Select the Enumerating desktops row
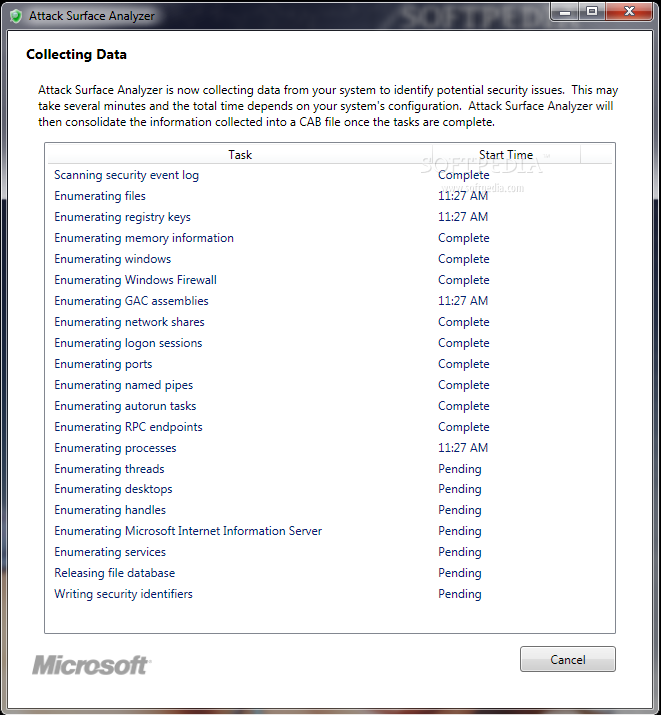Viewport: 661px width, 715px height. tap(330, 489)
